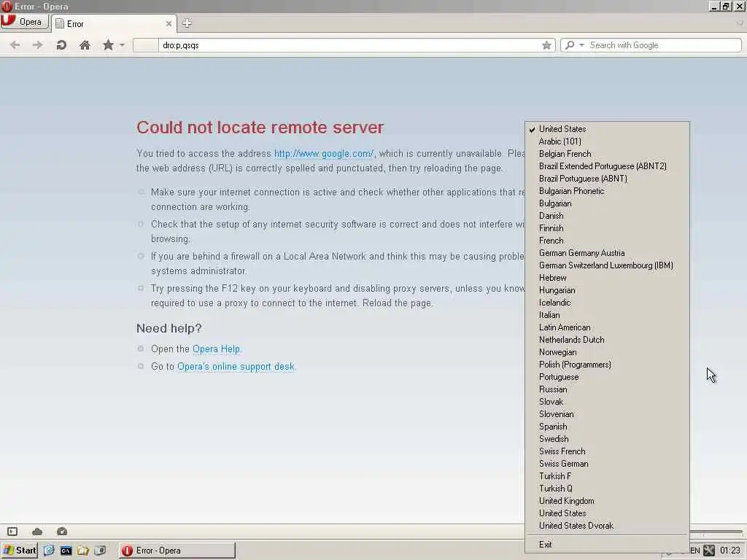The image size is (747, 560).
Task: Select Polish (Programmers) layout
Action: point(608,365)
